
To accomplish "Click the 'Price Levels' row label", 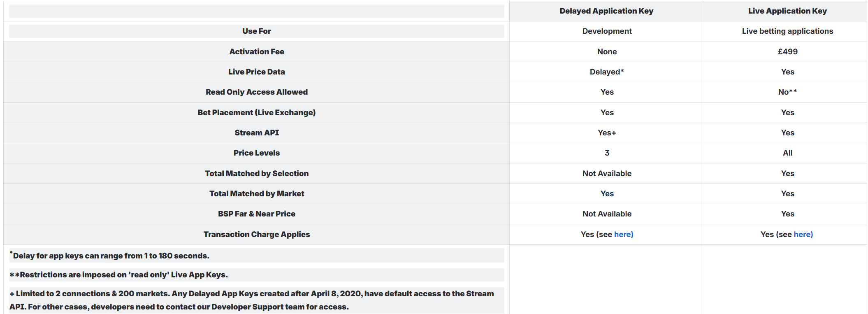I will 257,153.
